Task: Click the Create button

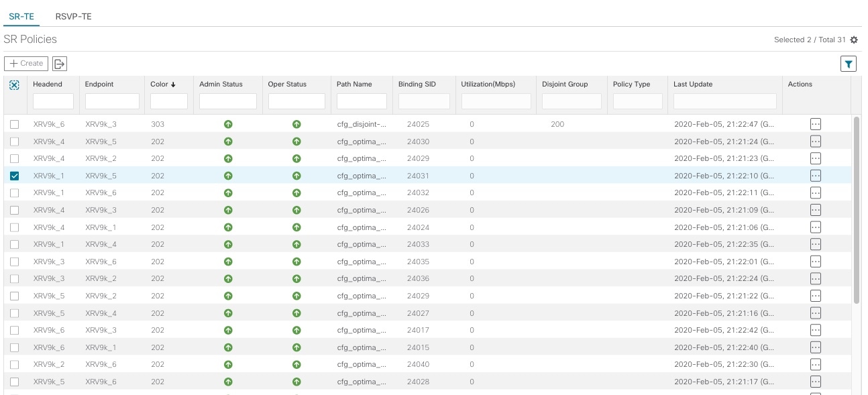Action: point(26,64)
